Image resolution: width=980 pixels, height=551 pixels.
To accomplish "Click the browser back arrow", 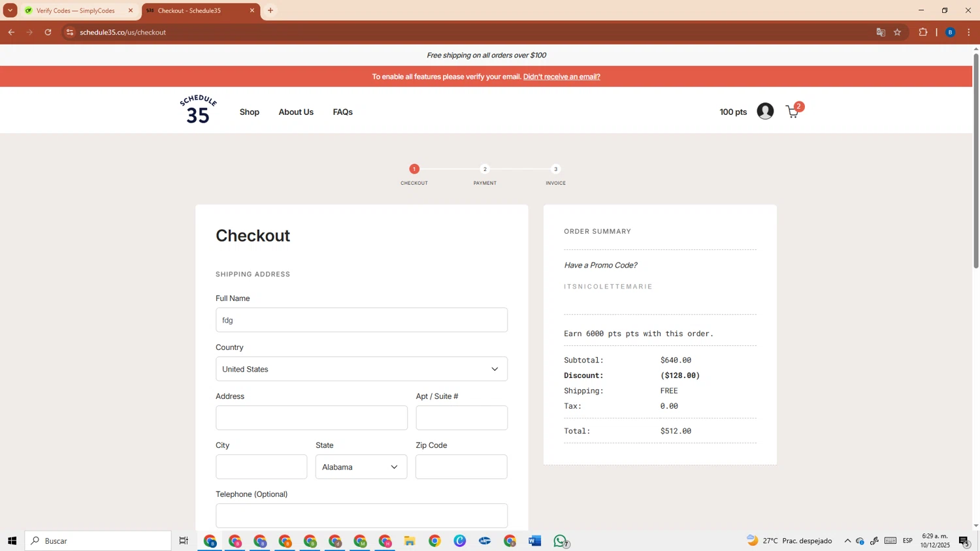I will coord(11,32).
